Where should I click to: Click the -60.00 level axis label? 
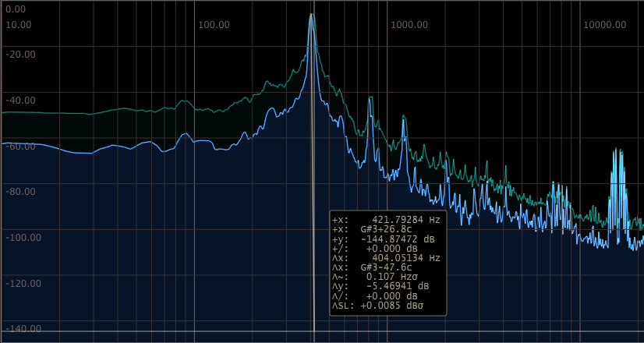[x=20, y=147]
